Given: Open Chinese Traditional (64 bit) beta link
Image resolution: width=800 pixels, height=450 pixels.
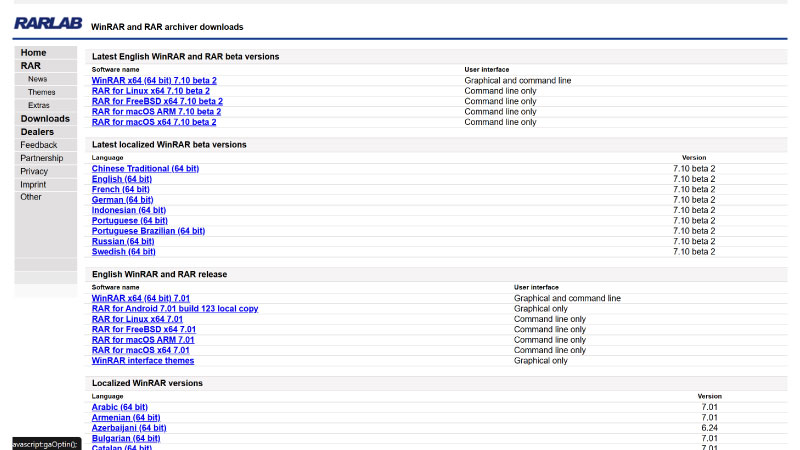Looking at the screenshot, I should tap(145, 168).
